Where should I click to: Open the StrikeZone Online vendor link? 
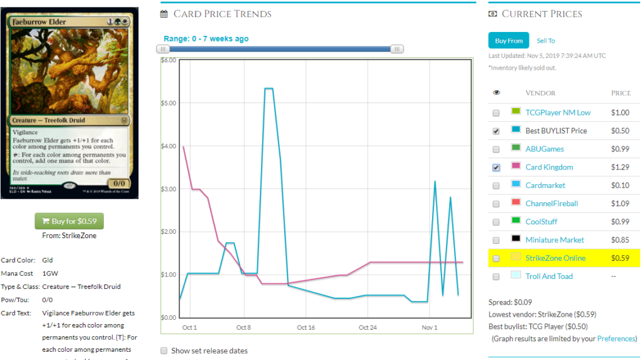click(x=555, y=258)
